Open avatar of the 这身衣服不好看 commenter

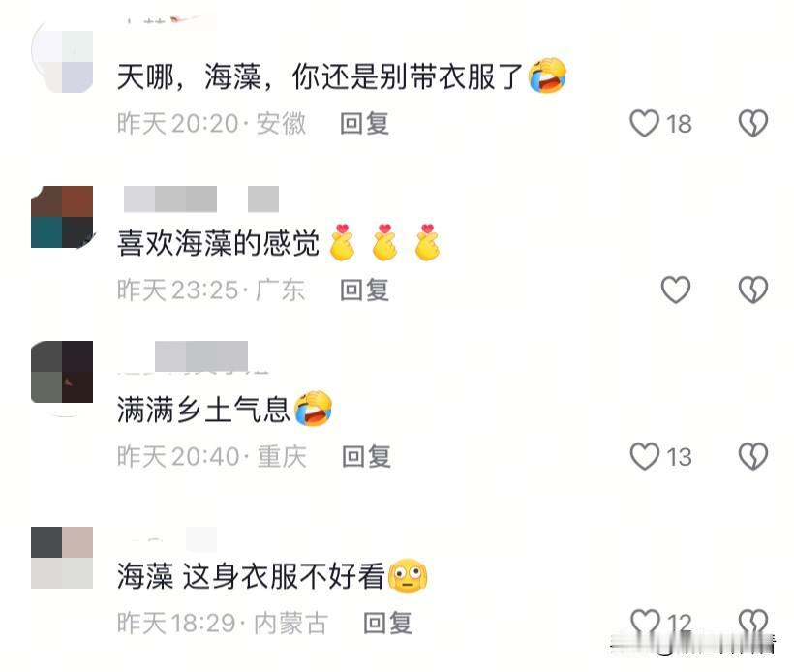tap(62, 558)
